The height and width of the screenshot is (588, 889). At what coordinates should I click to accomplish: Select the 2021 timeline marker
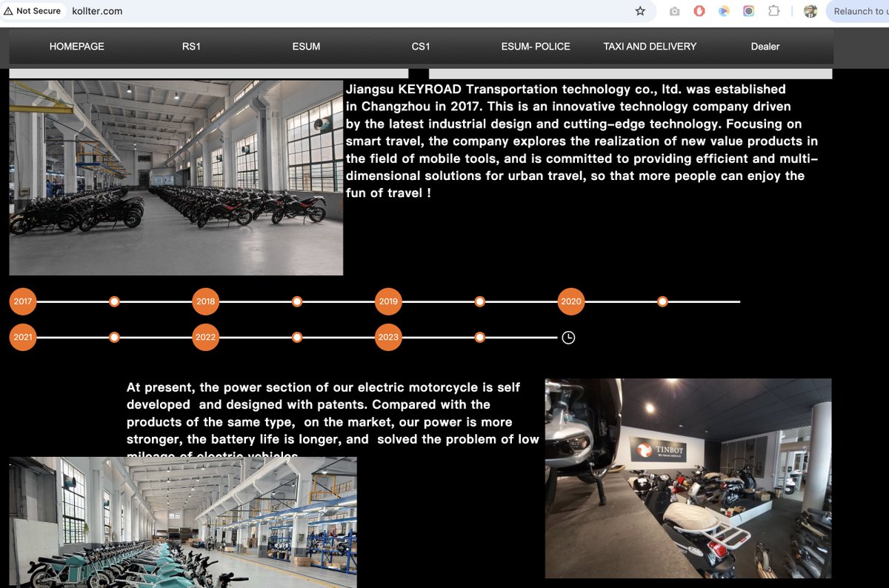(23, 337)
